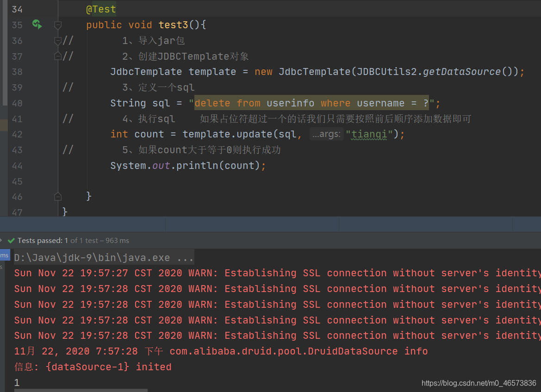The height and width of the screenshot is (392, 541).
Task: Click the template.update call on line 42
Action: point(228,134)
